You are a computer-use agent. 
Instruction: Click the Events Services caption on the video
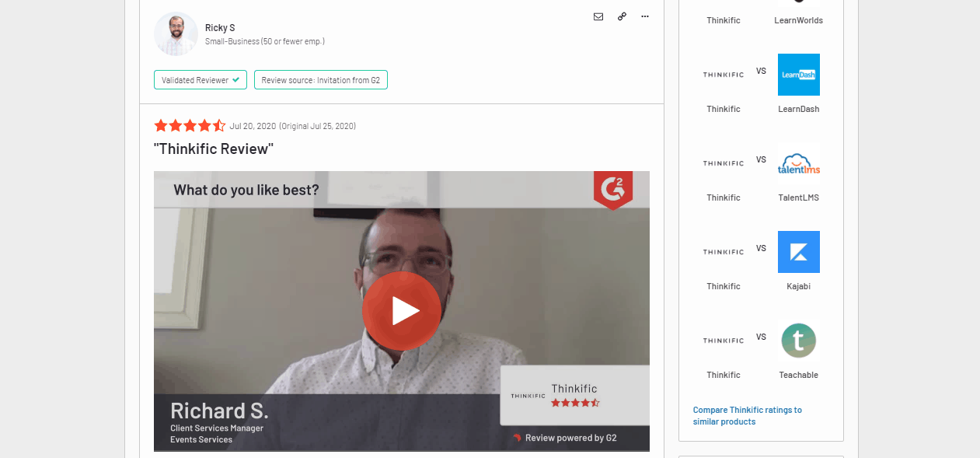click(x=201, y=439)
